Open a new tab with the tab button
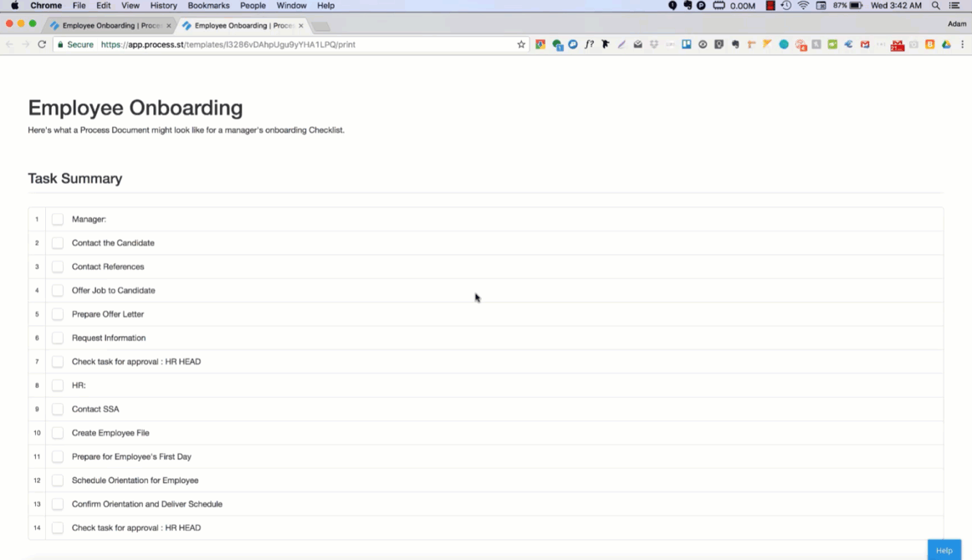The width and height of the screenshot is (972, 560). (x=320, y=26)
